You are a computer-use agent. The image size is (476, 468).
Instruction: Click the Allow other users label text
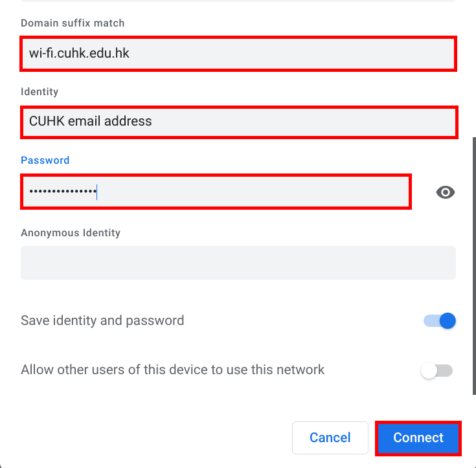click(172, 370)
